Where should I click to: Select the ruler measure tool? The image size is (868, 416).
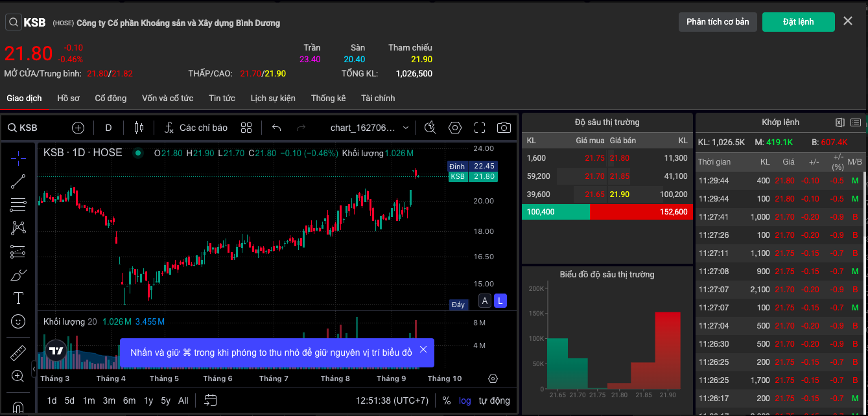click(x=18, y=354)
